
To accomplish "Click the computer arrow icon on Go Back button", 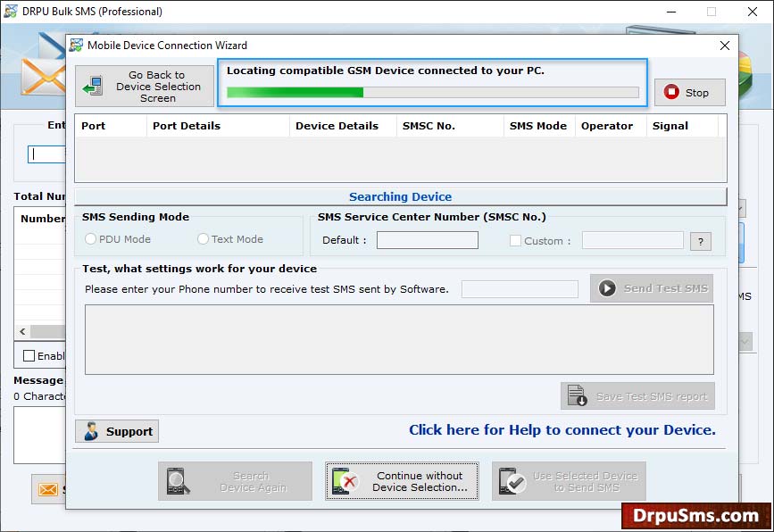I will click(x=92, y=86).
